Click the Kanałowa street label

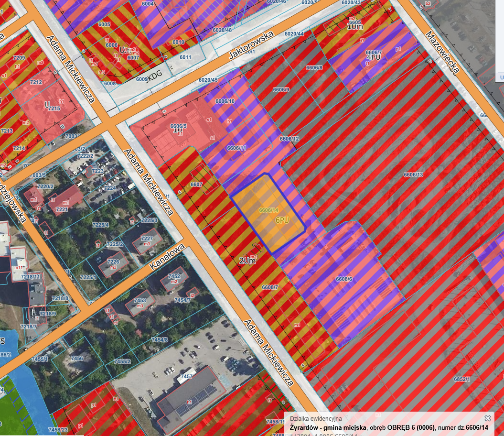[166, 258]
